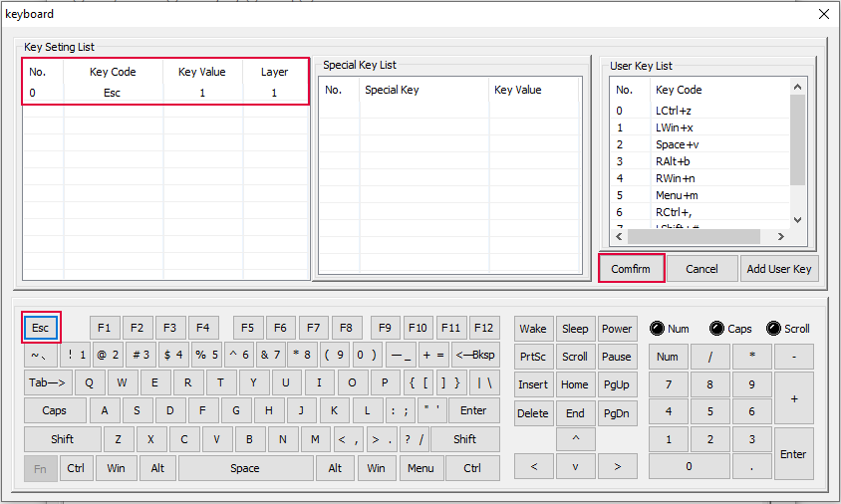Toggle the Caps indicator light
The image size is (841, 504).
coord(716,329)
